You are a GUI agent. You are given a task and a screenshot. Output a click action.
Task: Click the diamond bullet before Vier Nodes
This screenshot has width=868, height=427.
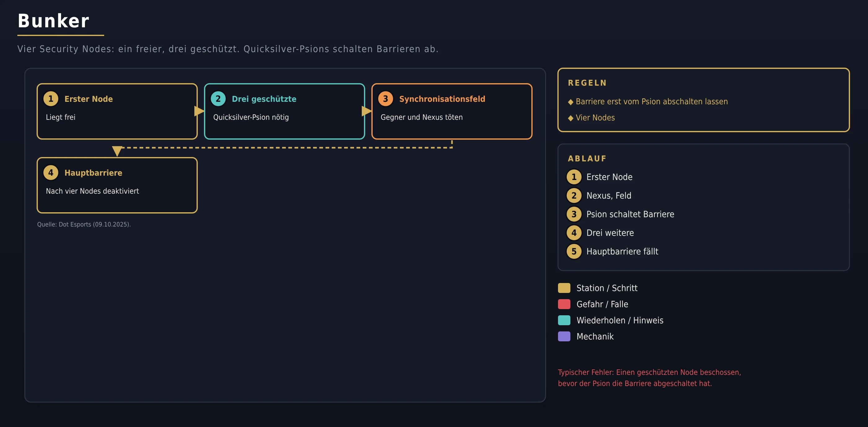point(570,118)
